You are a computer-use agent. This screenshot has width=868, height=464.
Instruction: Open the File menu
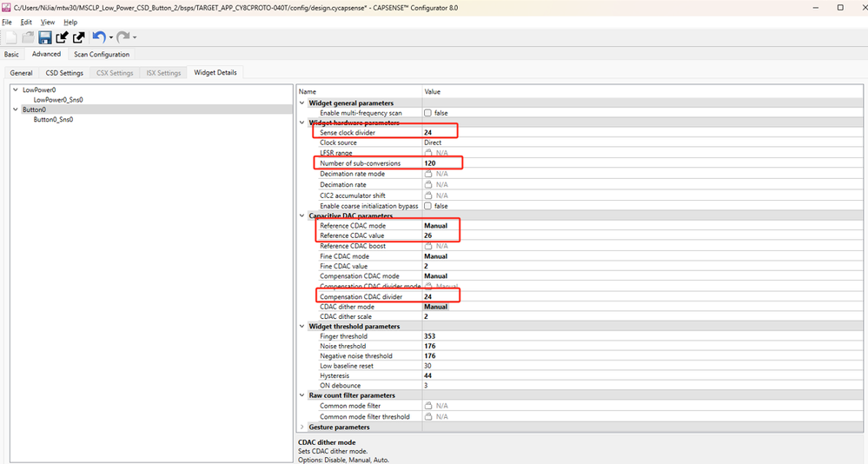(x=7, y=22)
